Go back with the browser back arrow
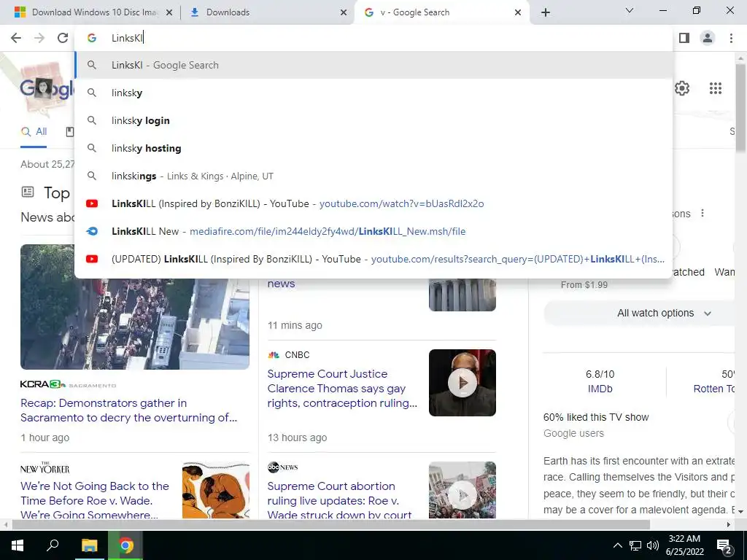Screen dimensions: 747x560 point(16,38)
